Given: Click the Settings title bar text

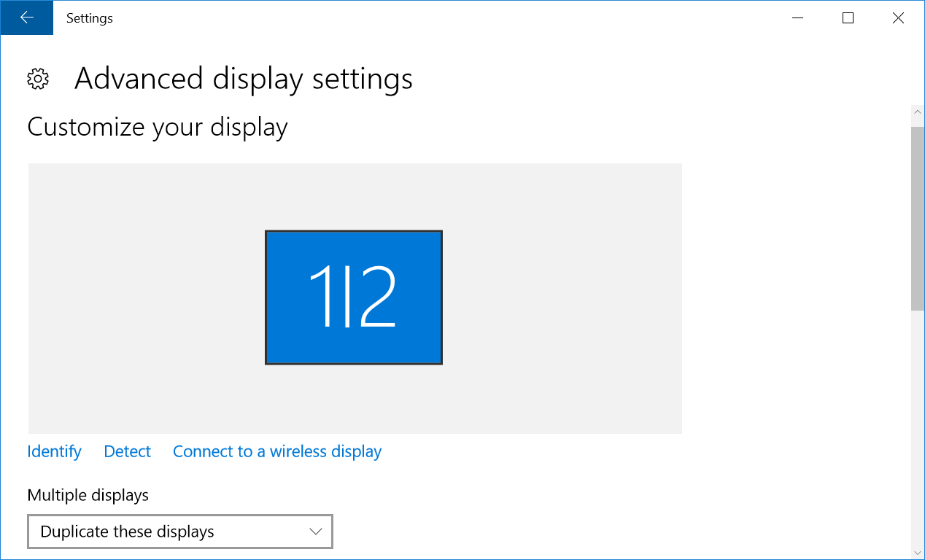Looking at the screenshot, I should 90,18.
